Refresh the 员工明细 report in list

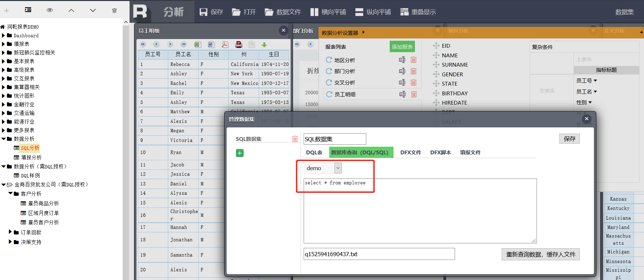click(329, 94)
